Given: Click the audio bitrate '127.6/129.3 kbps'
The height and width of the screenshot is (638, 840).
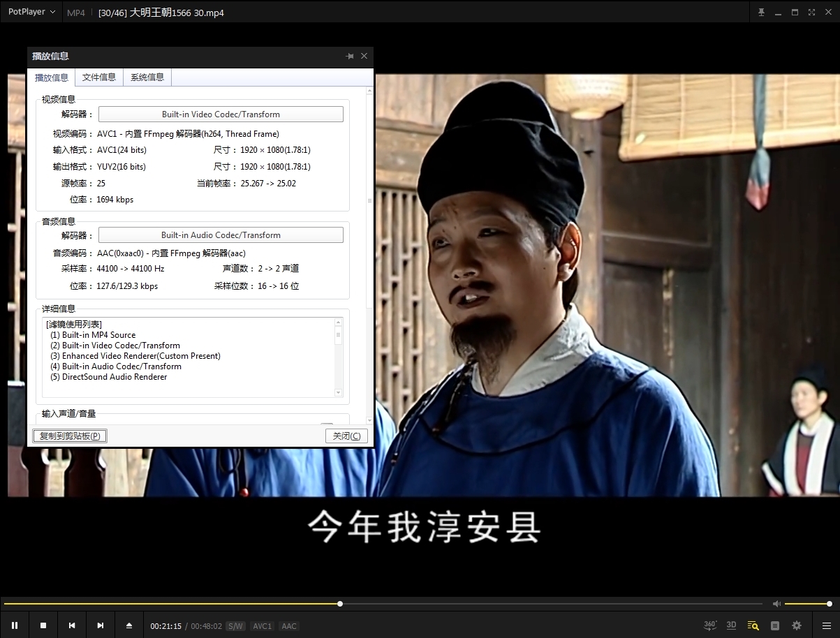Looking at the screenshot, I should click(x=127, y=286).
